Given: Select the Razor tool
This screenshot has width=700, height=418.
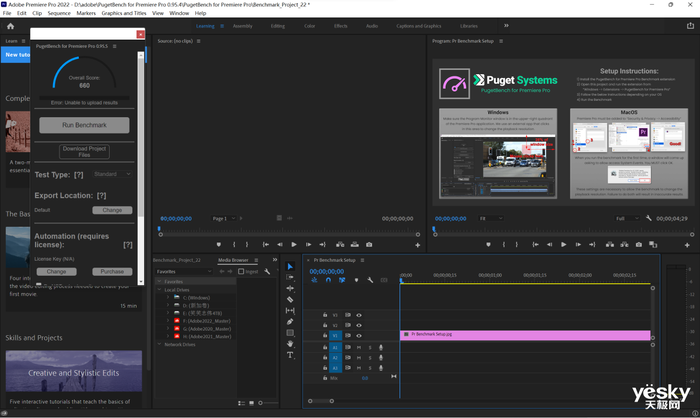Looking at the screenshot, I should pos(290,299).
